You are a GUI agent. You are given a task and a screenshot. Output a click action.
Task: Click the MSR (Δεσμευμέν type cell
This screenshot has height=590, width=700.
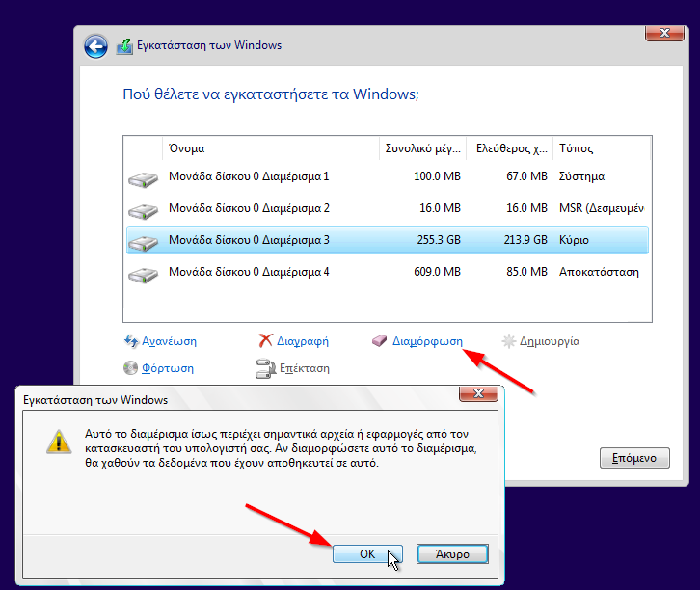pyautogui.click(x=602, y=208)
